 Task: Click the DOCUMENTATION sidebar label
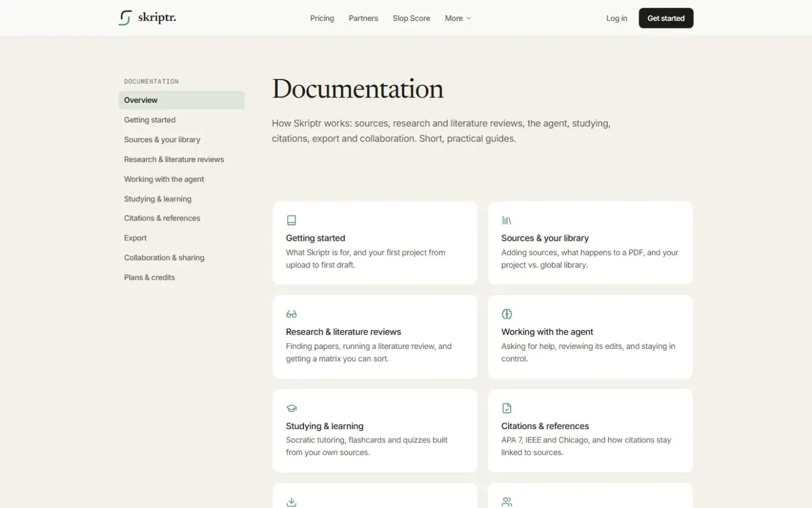point(151,81)
